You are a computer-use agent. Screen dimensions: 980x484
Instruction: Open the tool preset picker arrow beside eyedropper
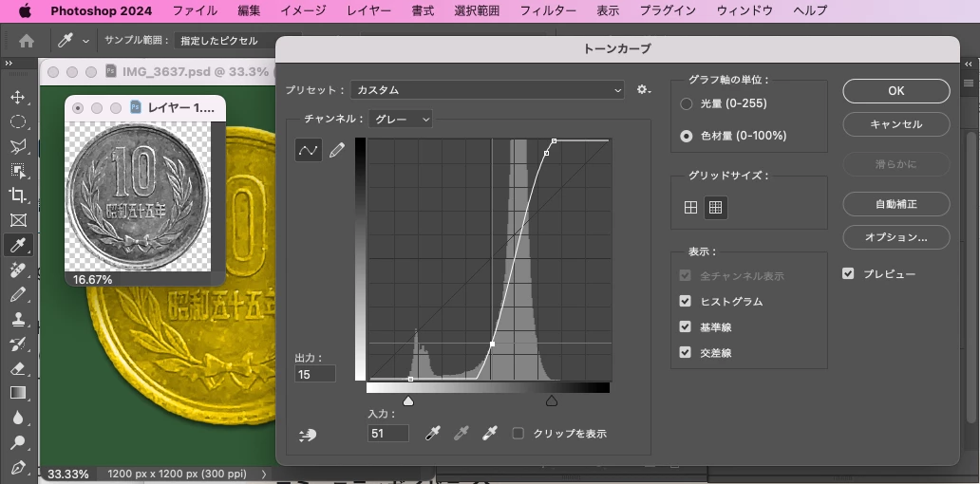(x=85, y=41)
